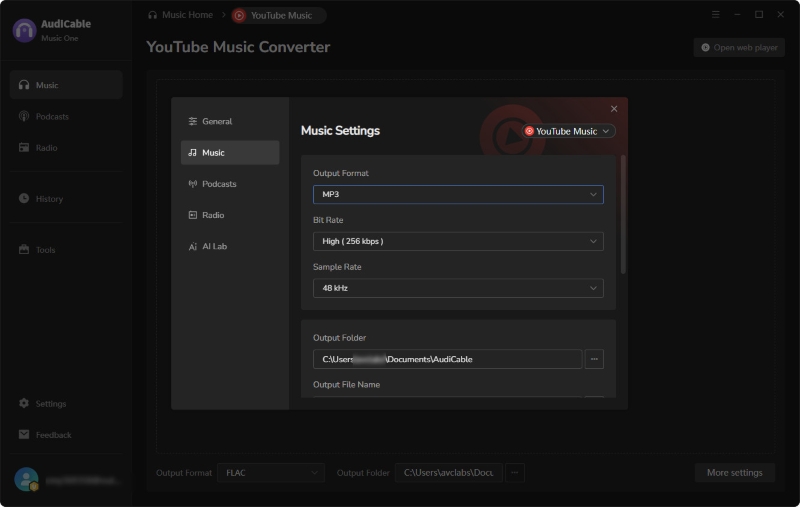
Task: Open Tools in the main sidebar
Action: click(x=66, y=249)
